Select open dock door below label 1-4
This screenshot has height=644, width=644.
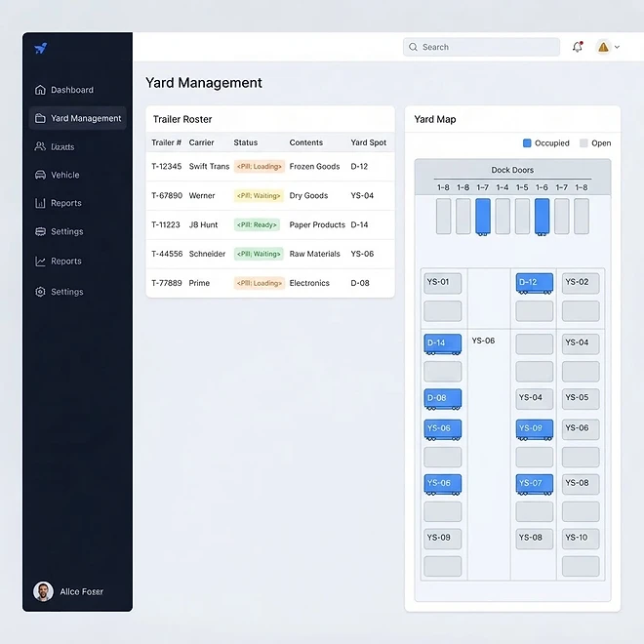tap(503, 216)
